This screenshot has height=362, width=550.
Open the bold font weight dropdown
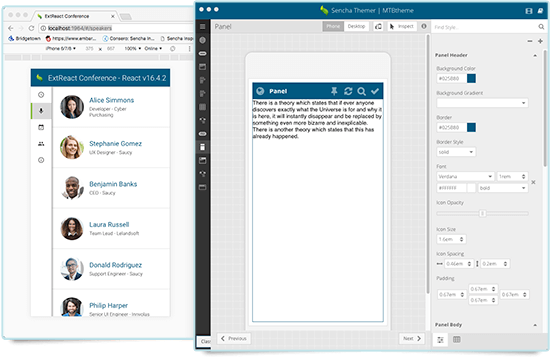(503, 188)
